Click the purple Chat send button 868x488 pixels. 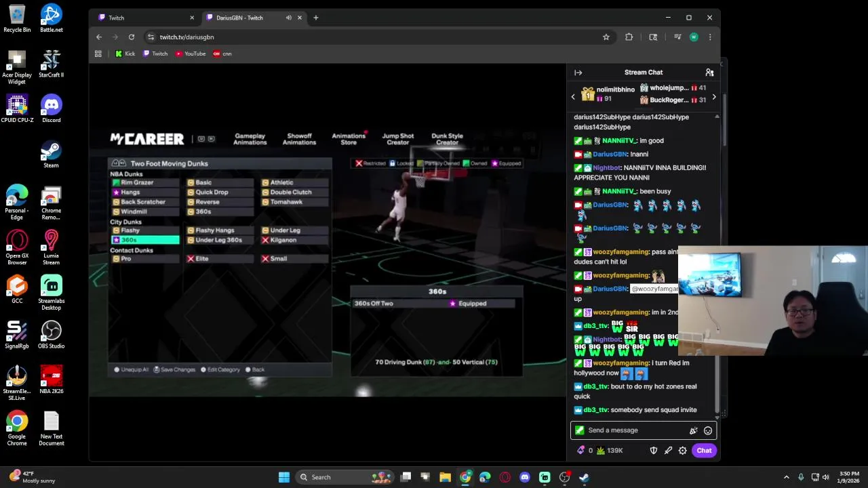point(704,451)
